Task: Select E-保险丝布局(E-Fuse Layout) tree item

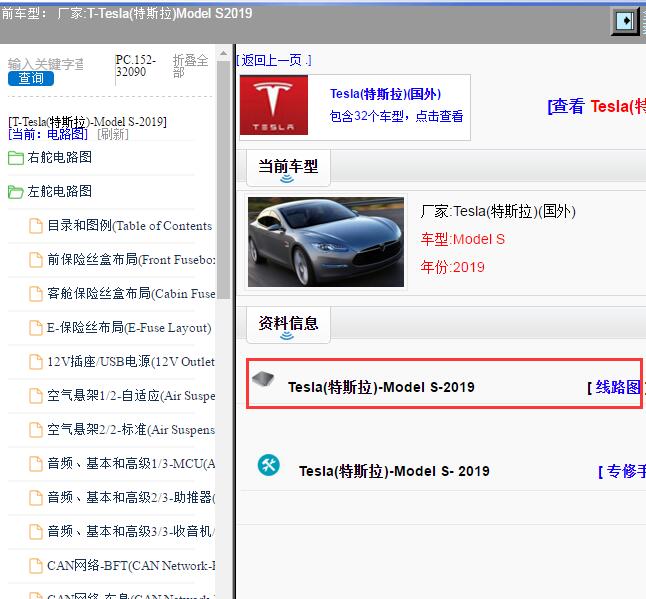Action: pos(129,328)
